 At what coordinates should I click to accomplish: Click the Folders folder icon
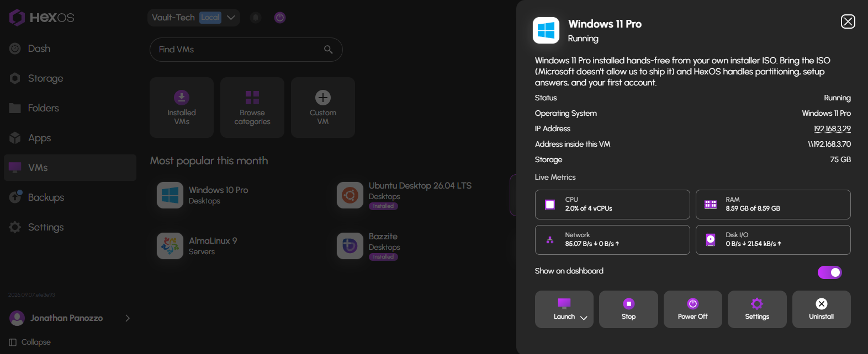(x=15, y=108)
